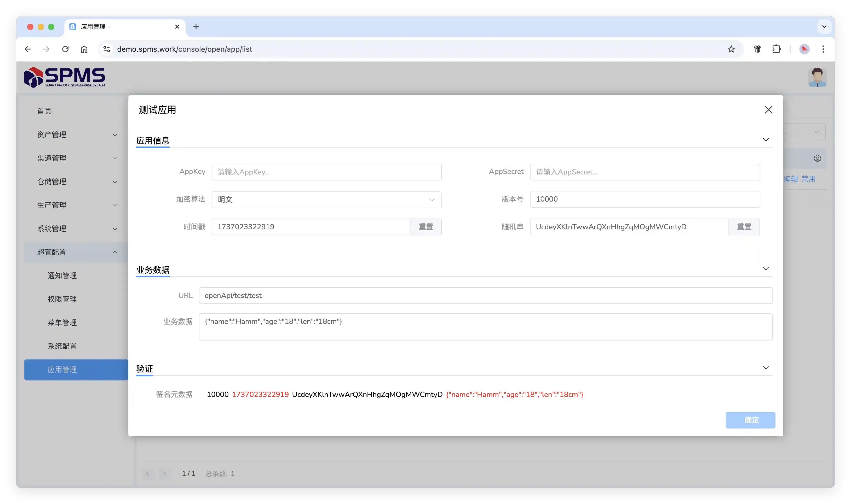This screenshot has height=504, width=851.
Task: Click the 重置 button next to 时间戳
Action: (425, 227)
